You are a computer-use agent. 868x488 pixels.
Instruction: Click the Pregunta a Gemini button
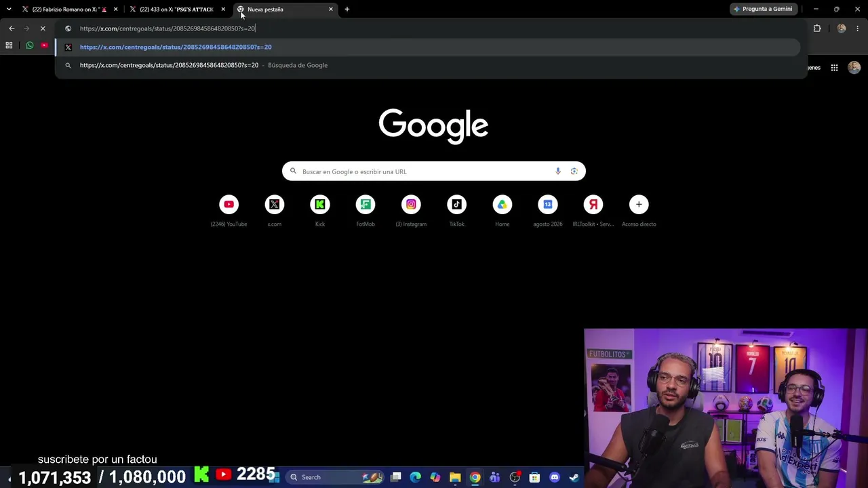pyautogui.click(x=764, y=9)
